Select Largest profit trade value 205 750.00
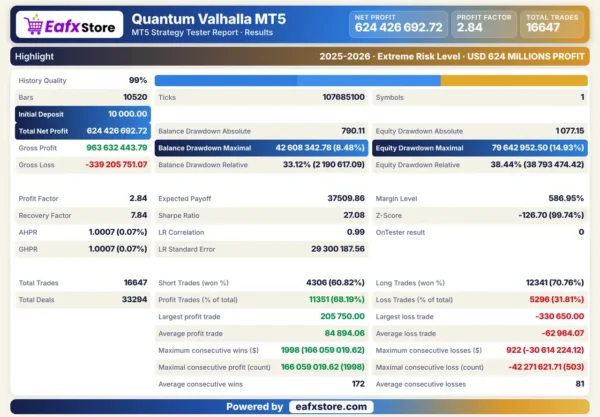The image size is (600, 417). point(342,316)
